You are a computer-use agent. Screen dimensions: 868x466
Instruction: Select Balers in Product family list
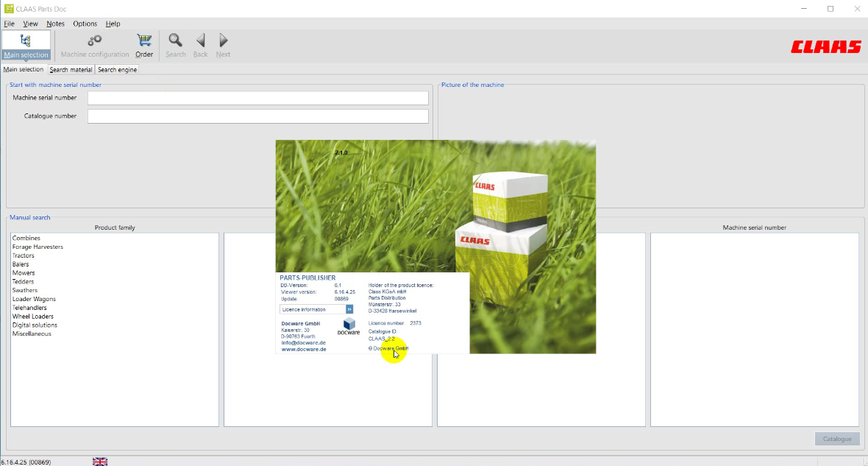[x=21, y=264]
